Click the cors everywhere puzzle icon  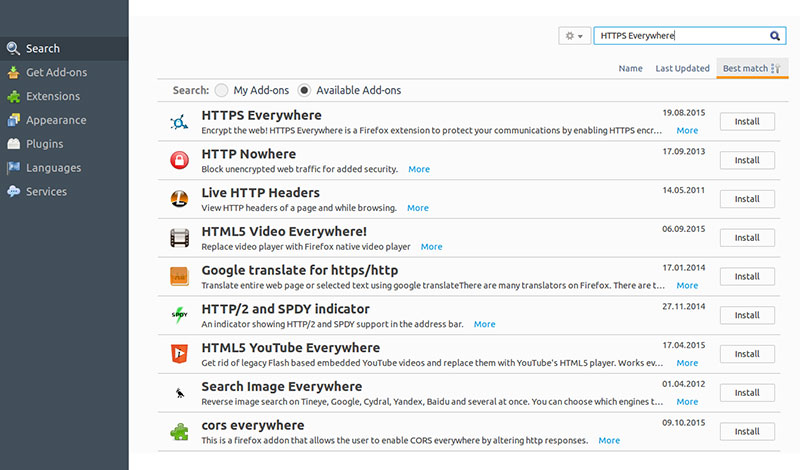179,432
